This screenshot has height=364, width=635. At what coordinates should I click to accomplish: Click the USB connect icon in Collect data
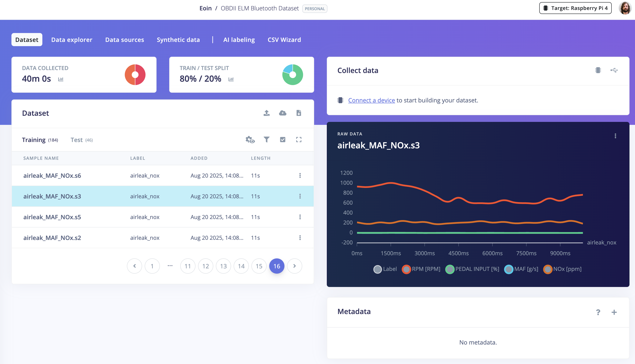(614, 70)
